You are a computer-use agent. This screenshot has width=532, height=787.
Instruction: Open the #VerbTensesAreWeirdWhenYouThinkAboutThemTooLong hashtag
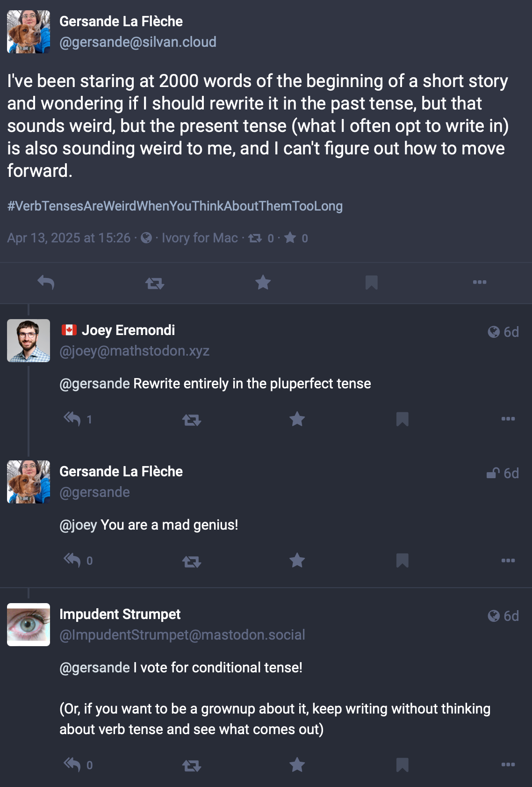(x=175, y=206)
